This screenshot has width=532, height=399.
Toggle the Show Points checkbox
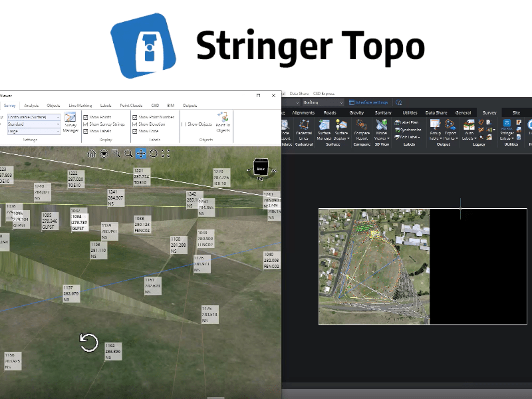pyautogui.click(x=86, y=117)
